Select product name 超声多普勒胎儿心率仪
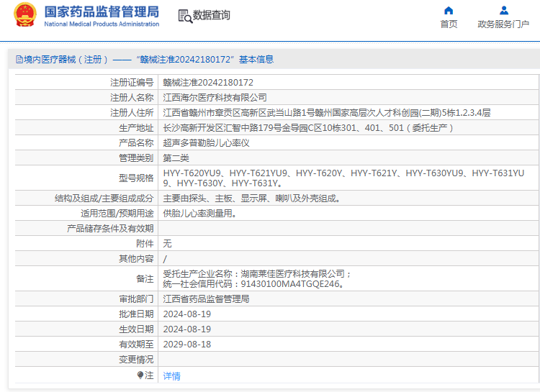The image size is (540, 392). pos(207,143)
